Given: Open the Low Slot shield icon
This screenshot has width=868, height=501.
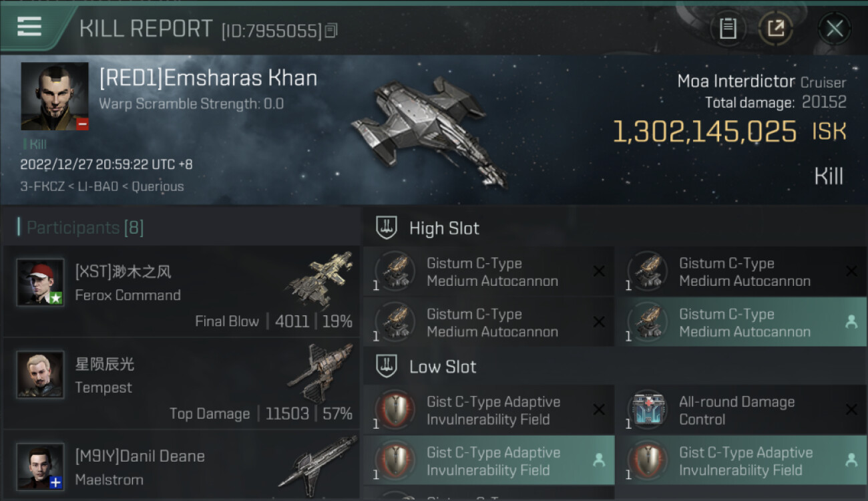Looking at the screenshot, I should tap(387, 366).
